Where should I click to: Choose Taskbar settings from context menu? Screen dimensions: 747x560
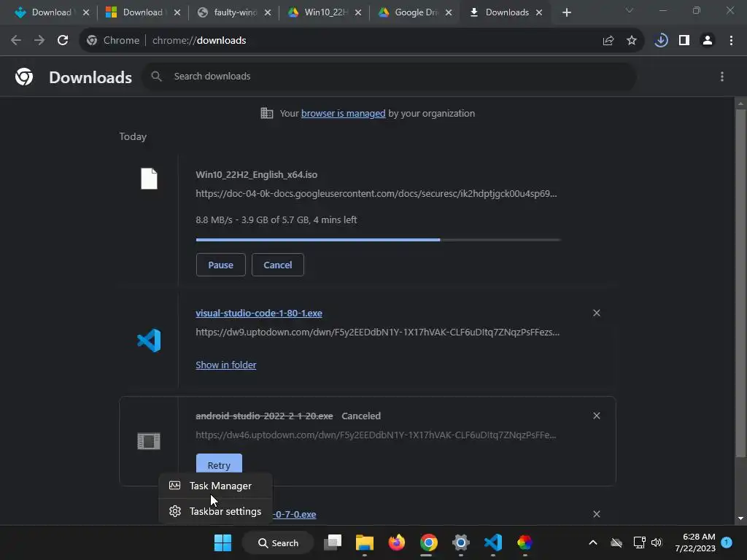click(x=215, y=511)
